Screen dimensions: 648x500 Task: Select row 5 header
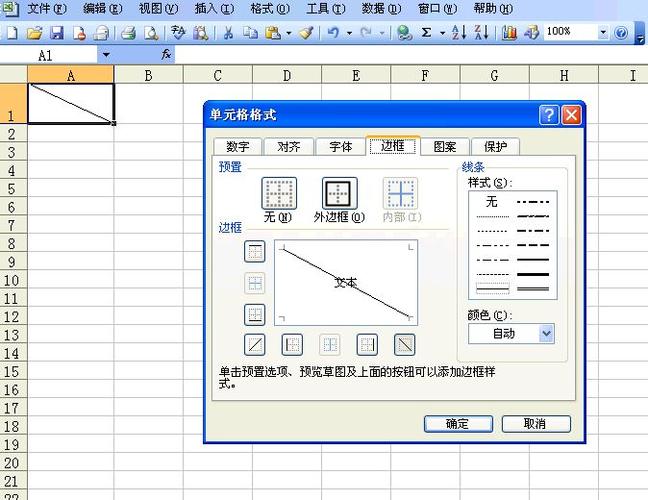[x=12, y=189]
